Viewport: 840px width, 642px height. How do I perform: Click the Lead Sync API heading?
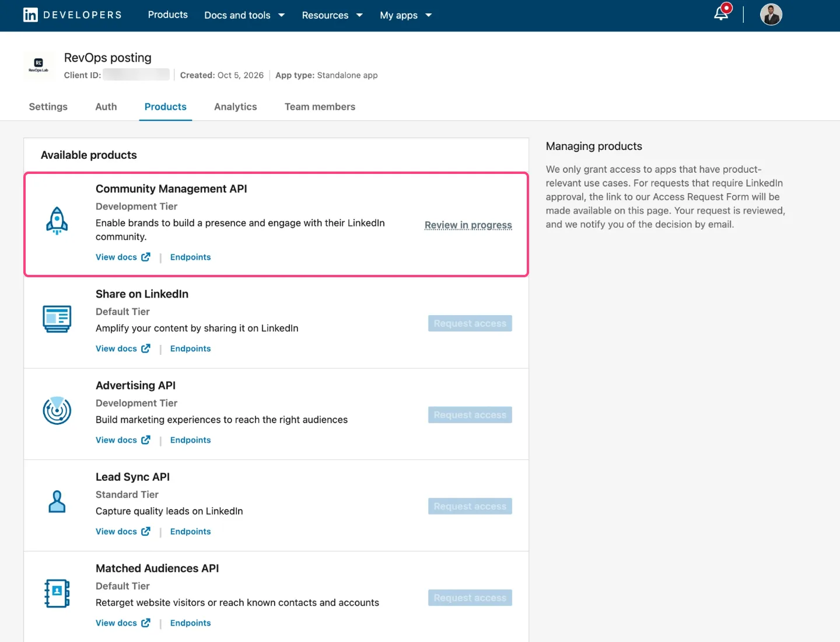(x=133, y=477)
